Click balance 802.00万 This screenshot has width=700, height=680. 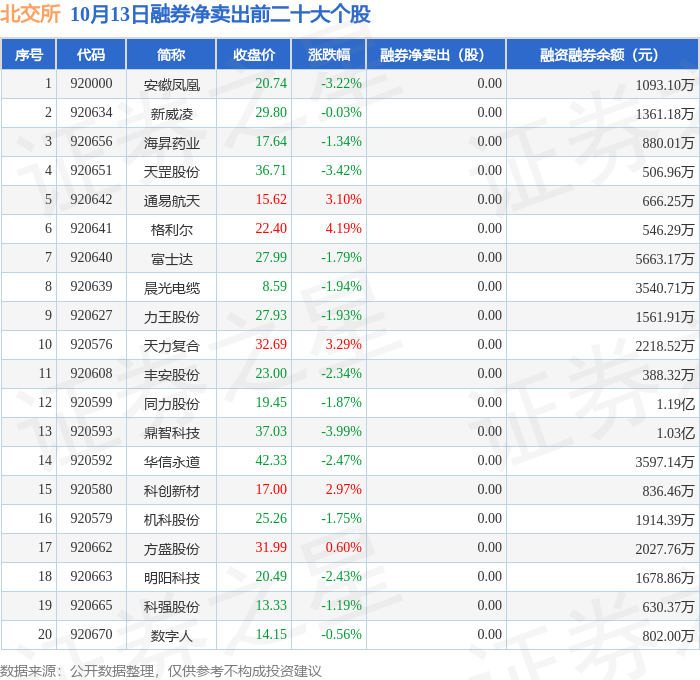[x=668, y=636]
